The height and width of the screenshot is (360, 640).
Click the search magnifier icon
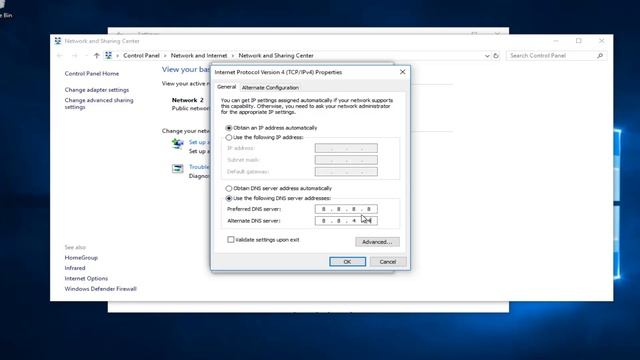coord(600,56)
